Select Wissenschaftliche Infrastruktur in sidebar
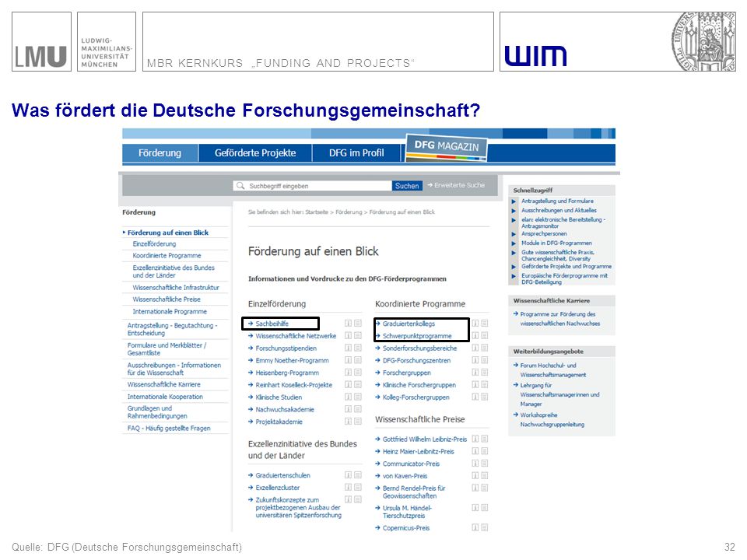Screen dimensions: 747x560 coord(176,288)
